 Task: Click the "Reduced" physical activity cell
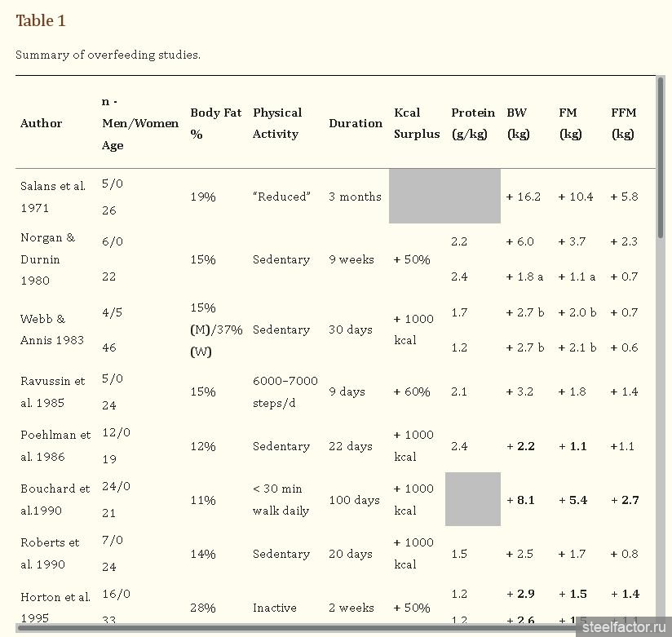click(x=281, y=197)
